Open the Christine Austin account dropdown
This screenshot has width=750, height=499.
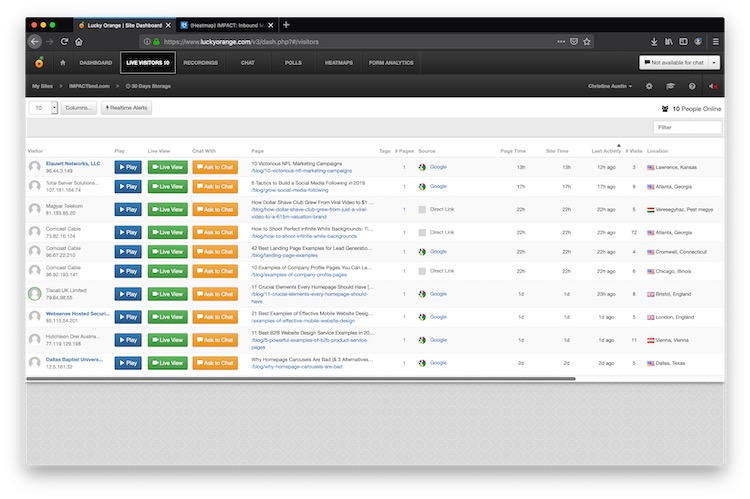[610, 86]
